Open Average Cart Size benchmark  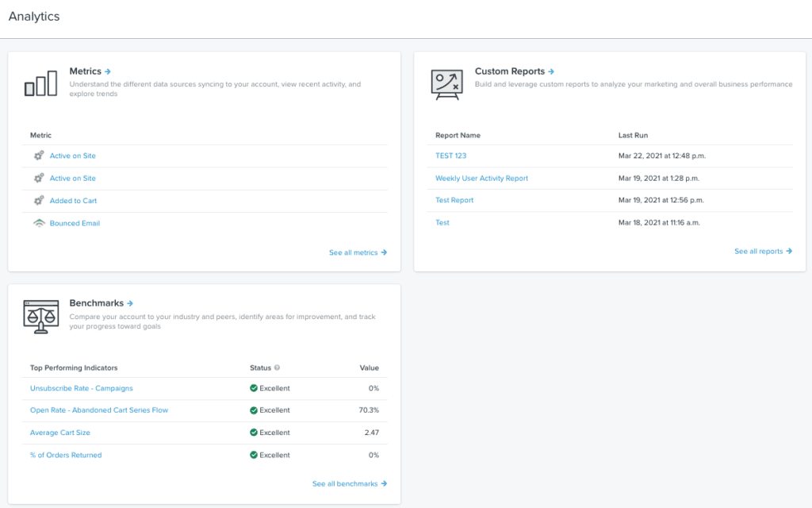click(60, 433)
